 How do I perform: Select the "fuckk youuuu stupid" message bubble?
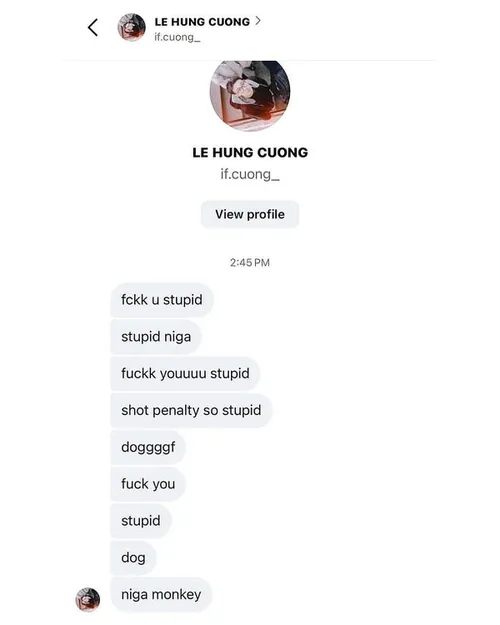click(x=185, y=373)
